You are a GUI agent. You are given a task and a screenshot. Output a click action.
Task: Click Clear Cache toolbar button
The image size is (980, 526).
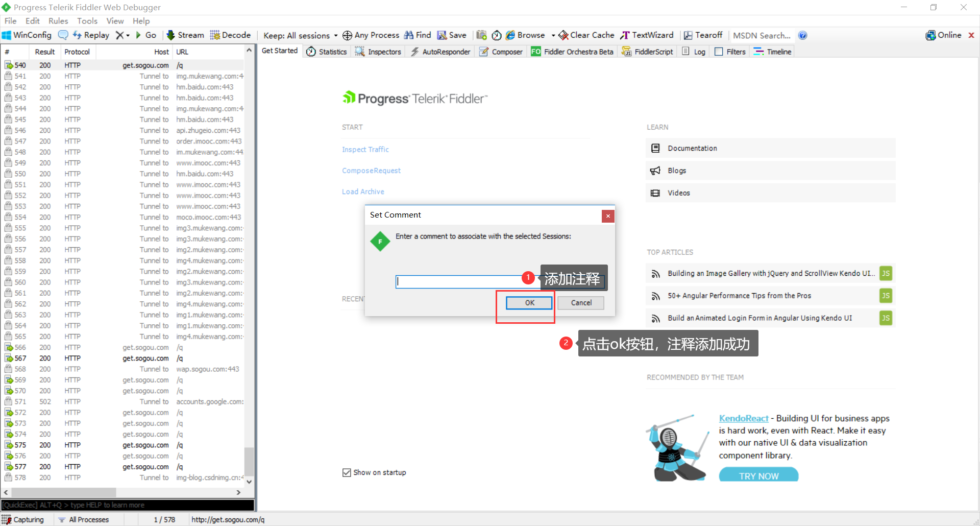(586, 35)
